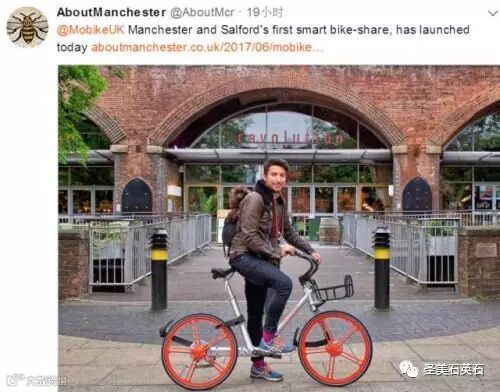Click the red revolution sign in photo
The height and width of the screenshot is (392, 500).
pos(290,138)
